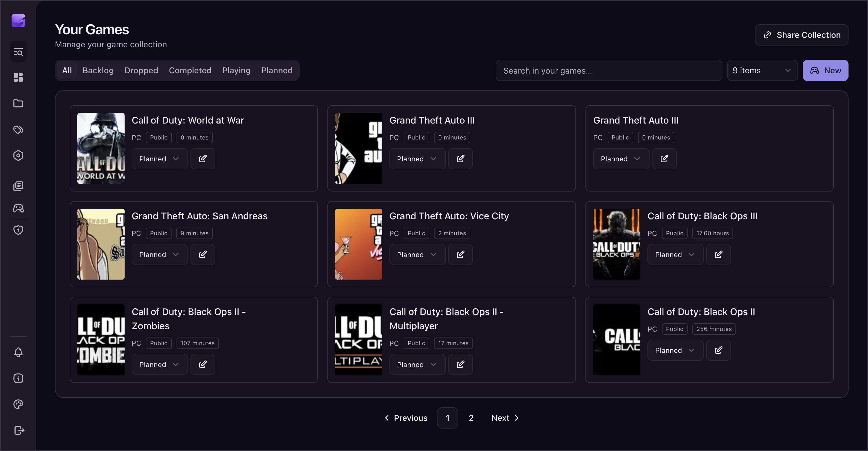Open Planned status dropdown for San Andreas
The height and width of the screenshot is (451, 868).
tap(159, 254)
